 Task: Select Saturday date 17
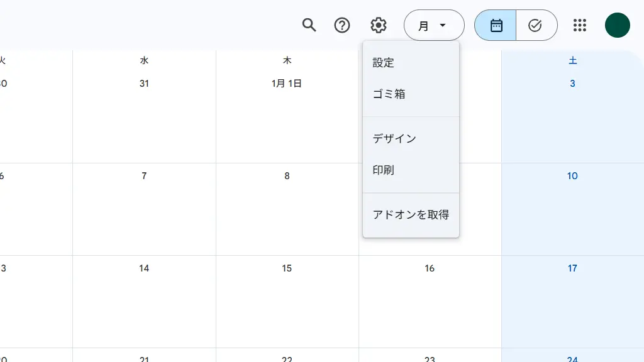(572, 268)
